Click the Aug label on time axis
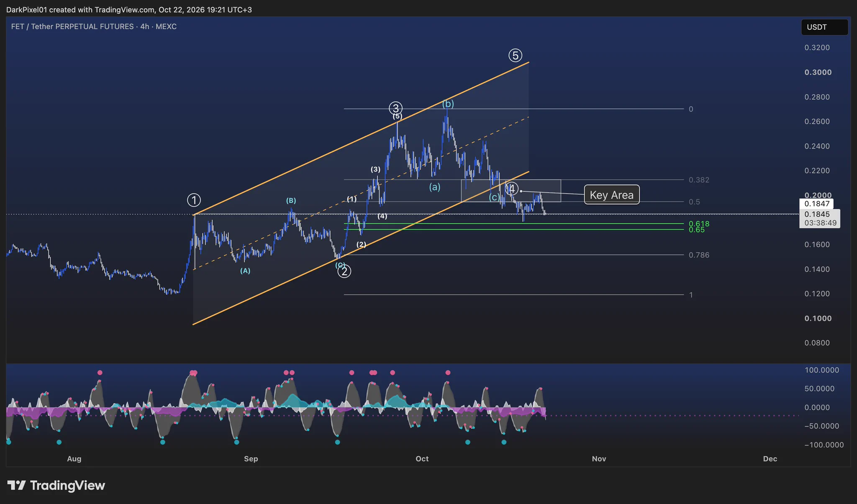The image size is (857, 504). 74,459
